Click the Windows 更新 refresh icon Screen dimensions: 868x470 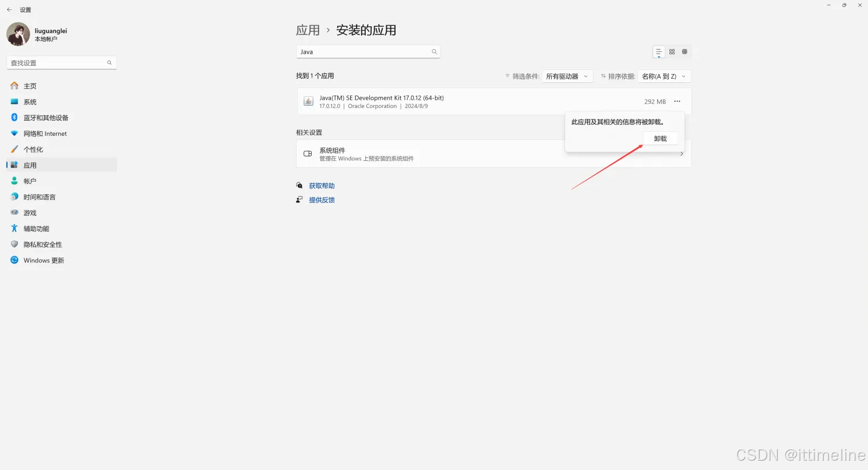(x=15, y=260)
